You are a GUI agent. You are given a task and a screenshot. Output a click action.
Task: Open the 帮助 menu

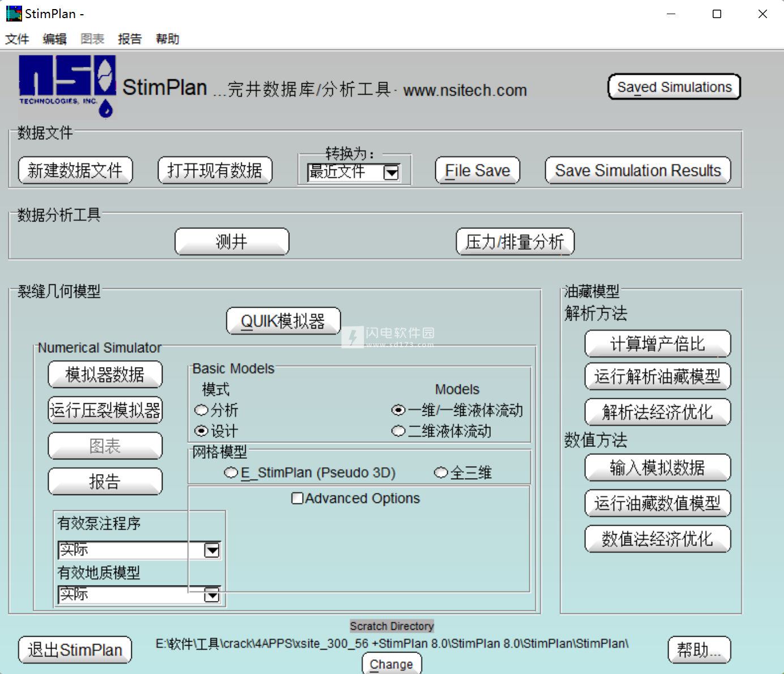click(x=168, y=39)
